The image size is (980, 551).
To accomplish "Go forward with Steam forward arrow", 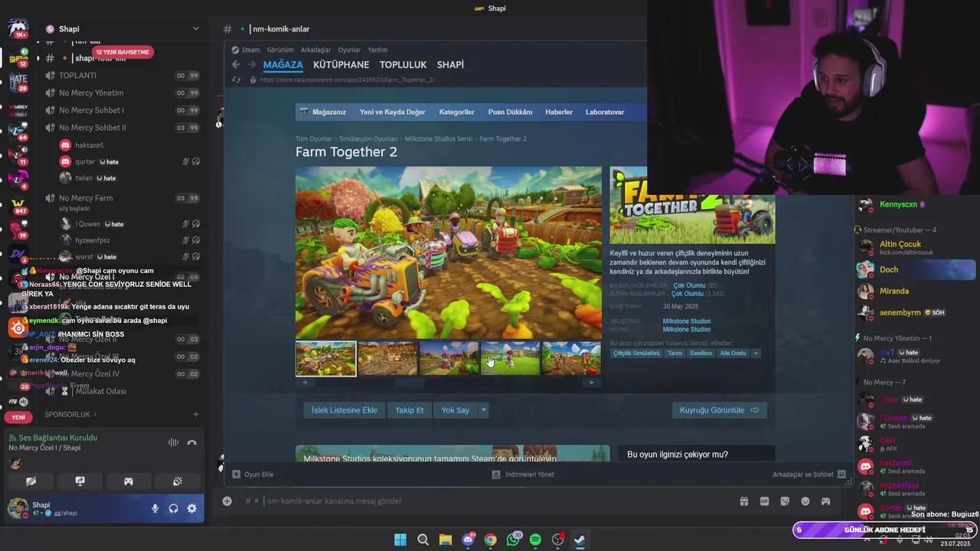I will click(251, 65).
